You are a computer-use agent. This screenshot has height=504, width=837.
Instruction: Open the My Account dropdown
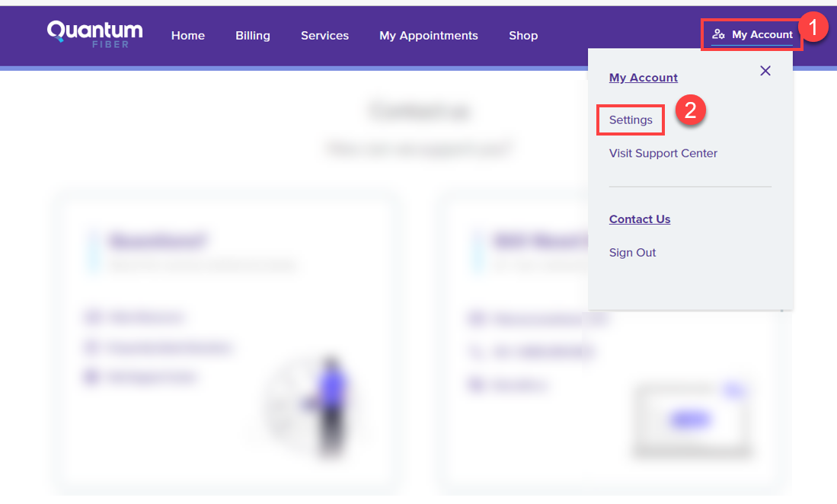[x=752, y=34]
